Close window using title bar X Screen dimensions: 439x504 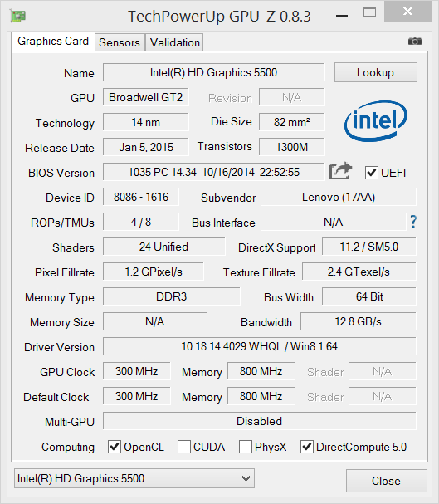(407, 12)
